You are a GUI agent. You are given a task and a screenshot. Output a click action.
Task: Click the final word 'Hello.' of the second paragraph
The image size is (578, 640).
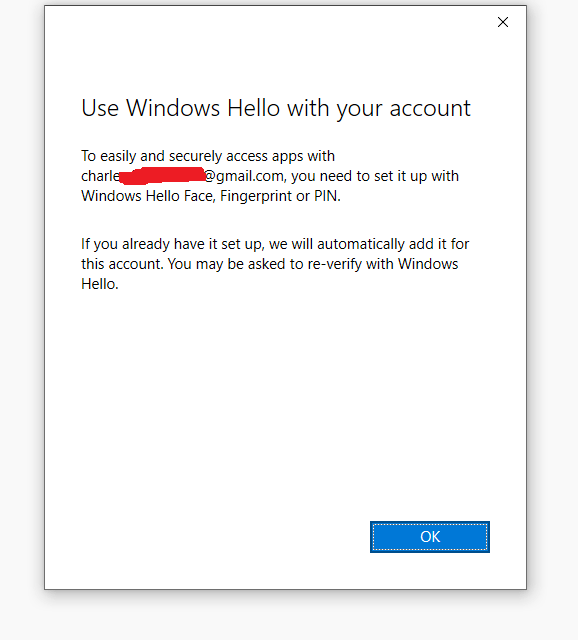click(x=100, y=284)
